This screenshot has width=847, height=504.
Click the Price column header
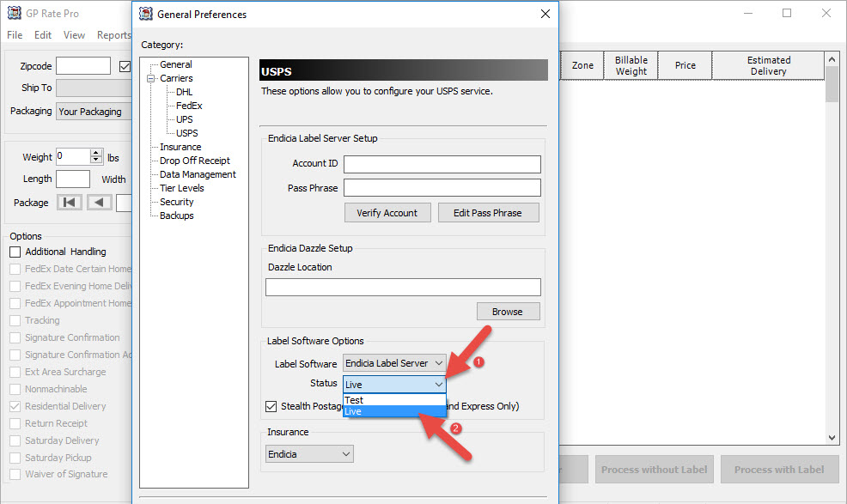[x=686, y=65]
